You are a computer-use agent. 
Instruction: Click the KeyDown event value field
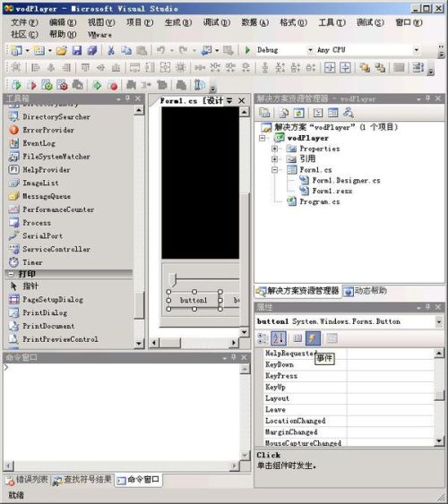(391, 364)
